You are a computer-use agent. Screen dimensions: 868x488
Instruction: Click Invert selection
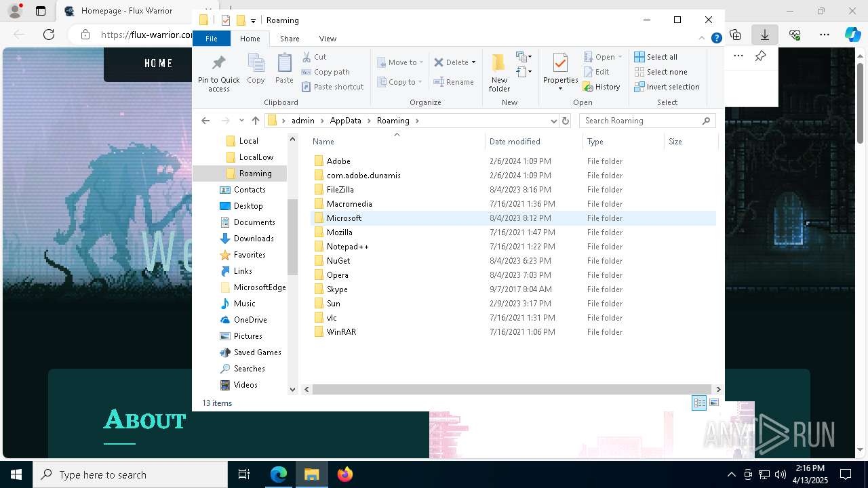point(667,87)
